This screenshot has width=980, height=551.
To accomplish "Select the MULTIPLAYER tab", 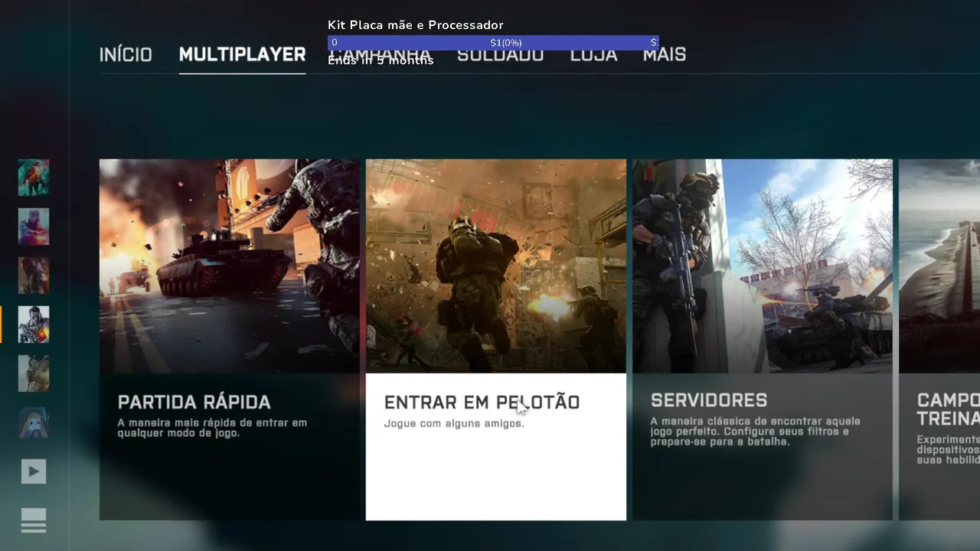I will pos(242,54).
